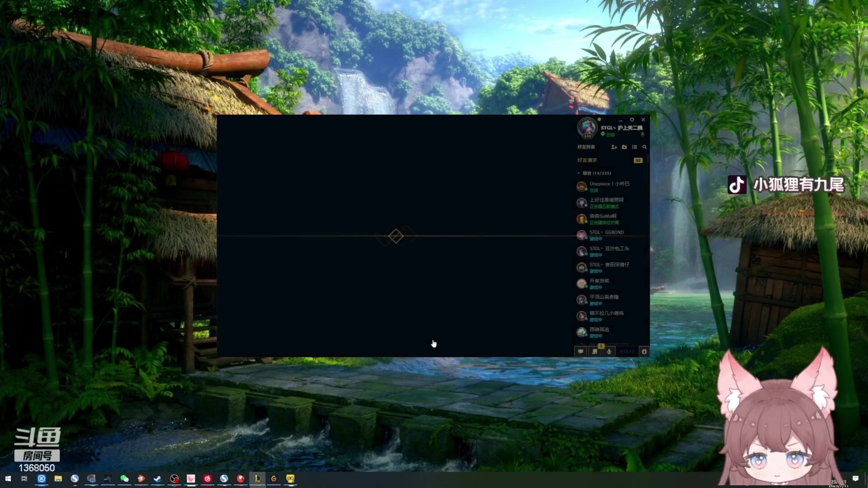This screenshot has height=488, width=868.
Task: Select friend STGL丶豆沙包工头
Action: coord(611,252)
